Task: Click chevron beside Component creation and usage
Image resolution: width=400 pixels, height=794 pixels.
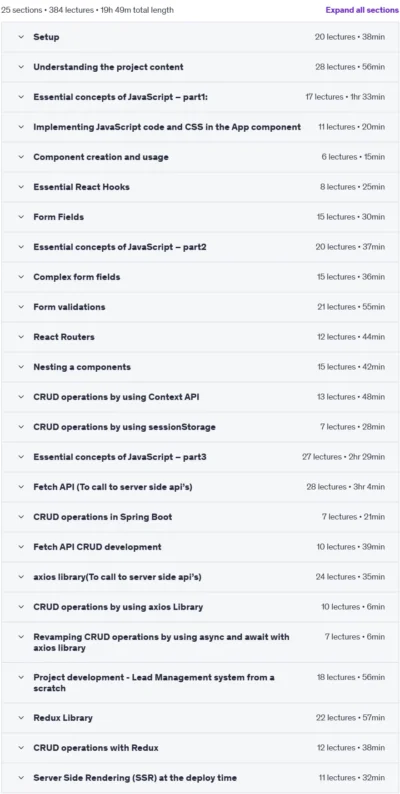Action: [21, 157]
